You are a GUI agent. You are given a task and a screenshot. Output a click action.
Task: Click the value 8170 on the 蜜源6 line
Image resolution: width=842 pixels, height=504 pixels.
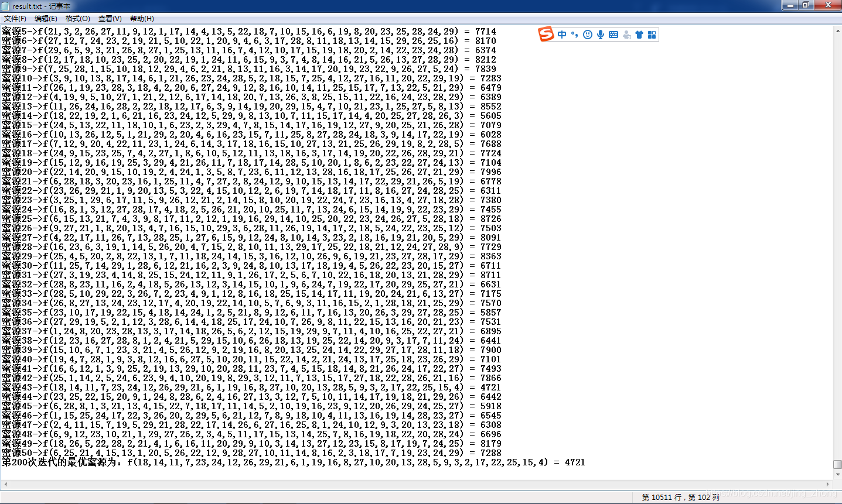pos(486,41)
